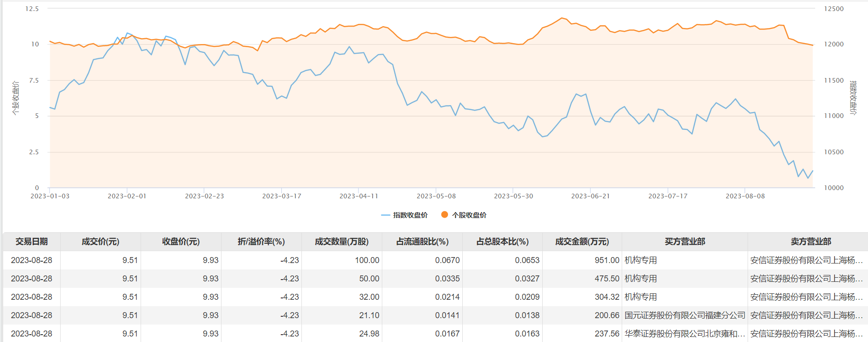Open the 安信证券 seller in the 304.32 row
Image resolution: width=868 pixels, height=342 pixels.
[x=806, y=297]
